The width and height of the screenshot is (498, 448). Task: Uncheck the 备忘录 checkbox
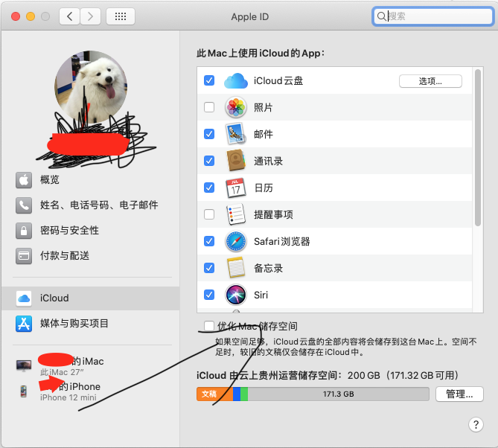[209, 268]
